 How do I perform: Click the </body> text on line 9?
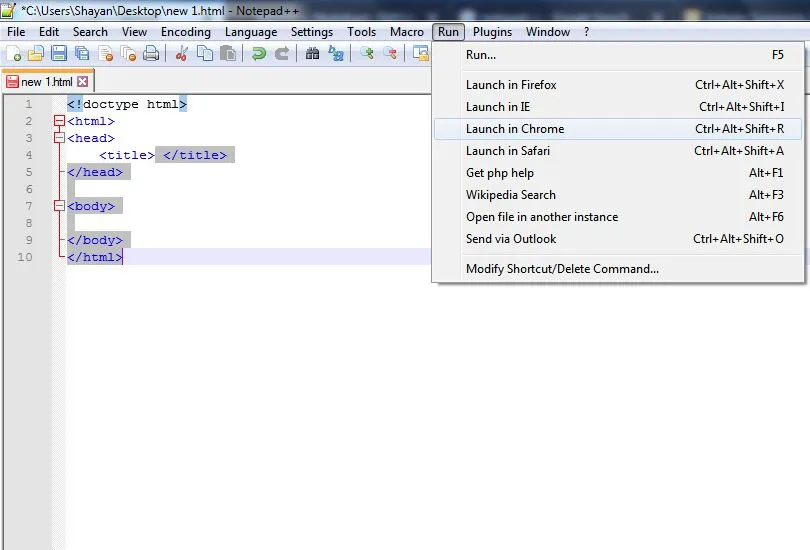[x=95, y=240]
